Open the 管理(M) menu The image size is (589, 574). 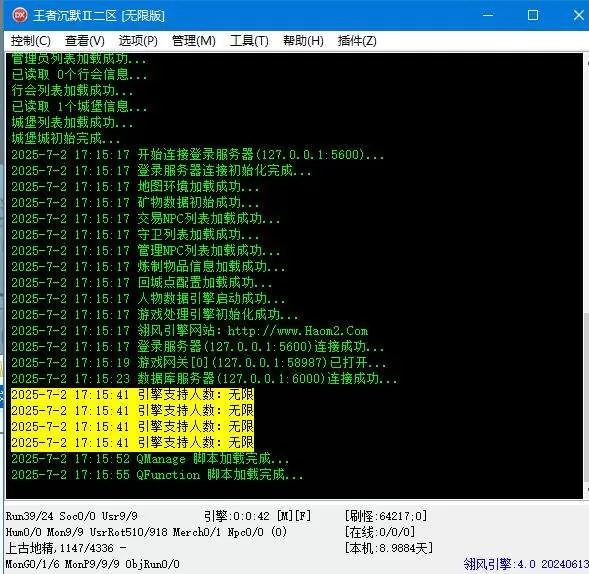pyautogui.click(x=194, y=41)
